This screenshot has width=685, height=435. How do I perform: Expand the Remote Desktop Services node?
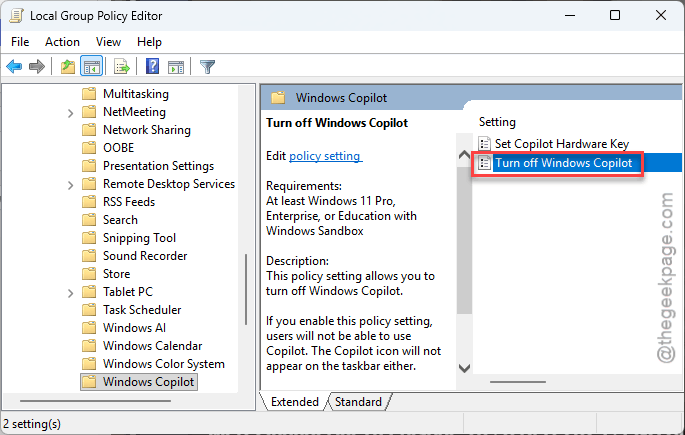tap(70, 185)
